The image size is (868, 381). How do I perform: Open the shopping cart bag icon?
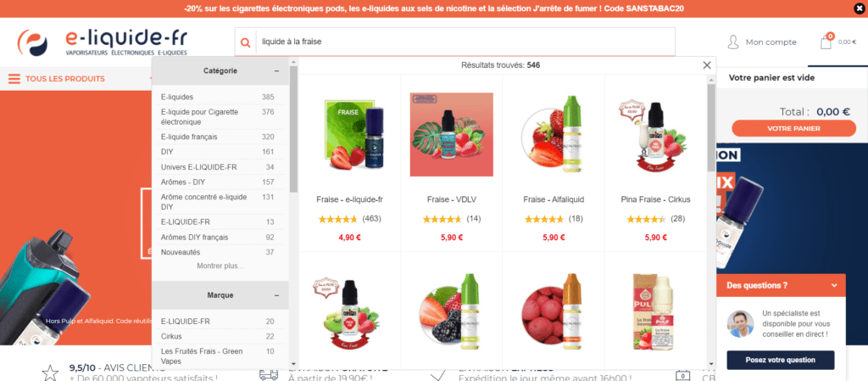826,42
